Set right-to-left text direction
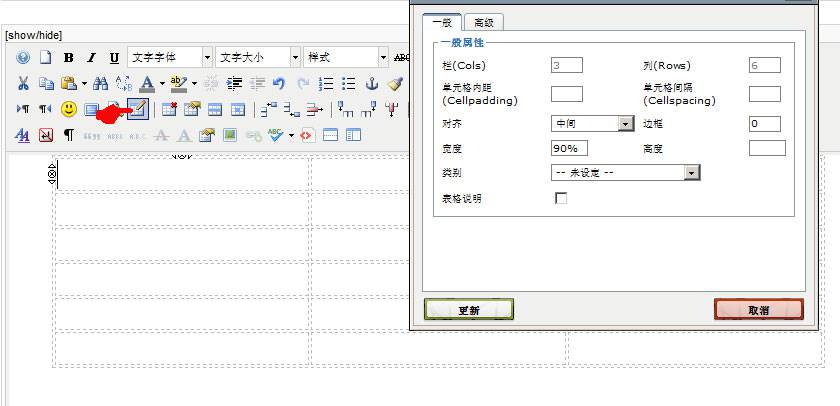 [x=45, y=109]
